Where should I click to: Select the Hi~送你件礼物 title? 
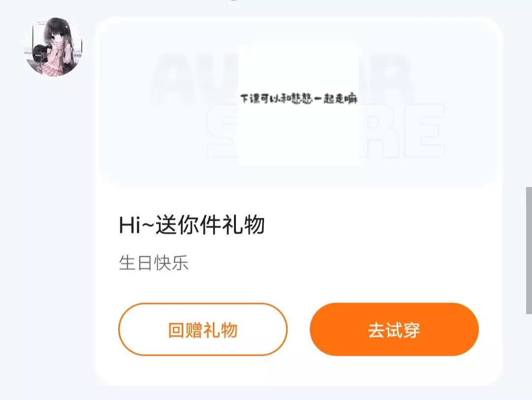(192, 225)
